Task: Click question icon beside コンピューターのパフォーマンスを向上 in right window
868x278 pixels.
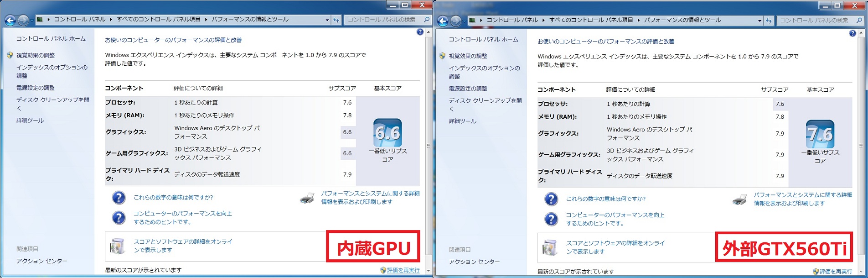Action: point(552,219)
